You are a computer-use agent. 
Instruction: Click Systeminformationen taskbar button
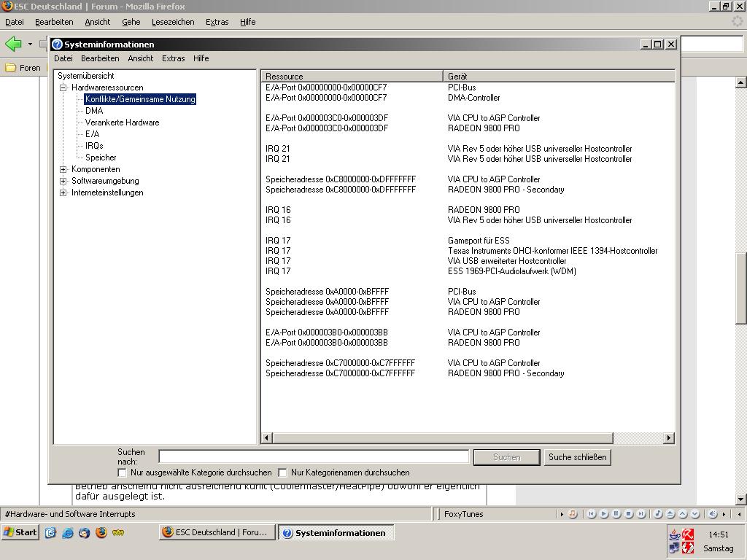click(336, 532)
